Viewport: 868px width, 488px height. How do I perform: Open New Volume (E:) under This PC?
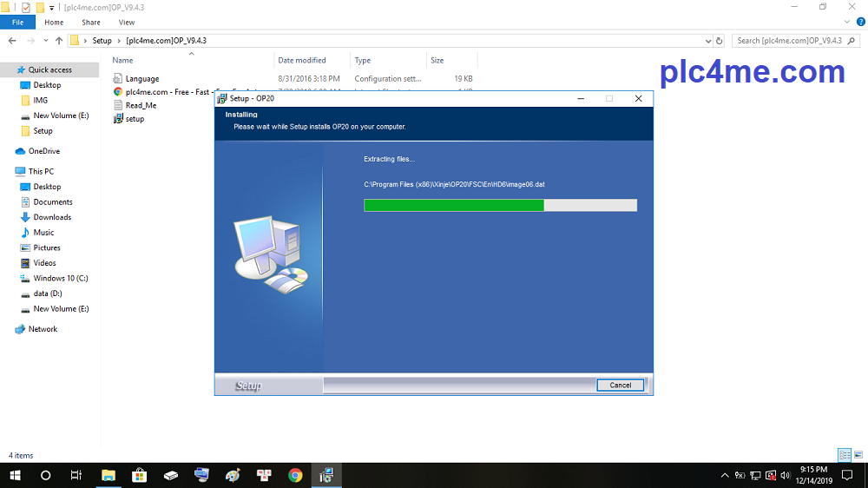(61, 308)
